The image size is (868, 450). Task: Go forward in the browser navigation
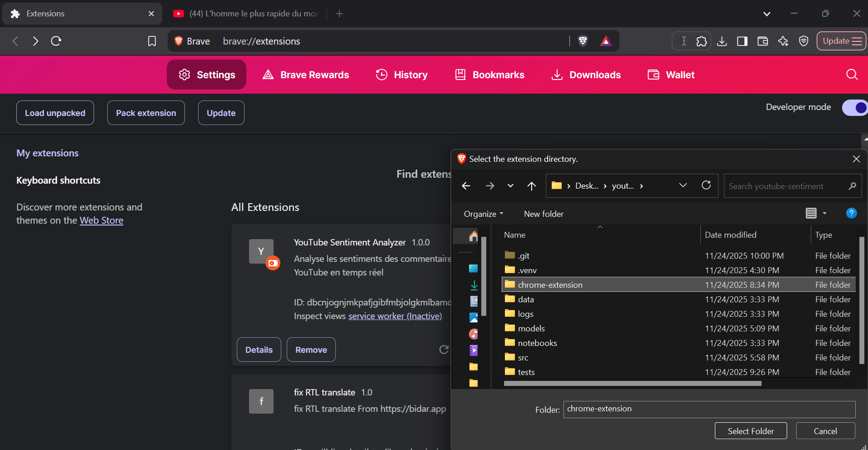pyautogui.click(x=35, y=41)
